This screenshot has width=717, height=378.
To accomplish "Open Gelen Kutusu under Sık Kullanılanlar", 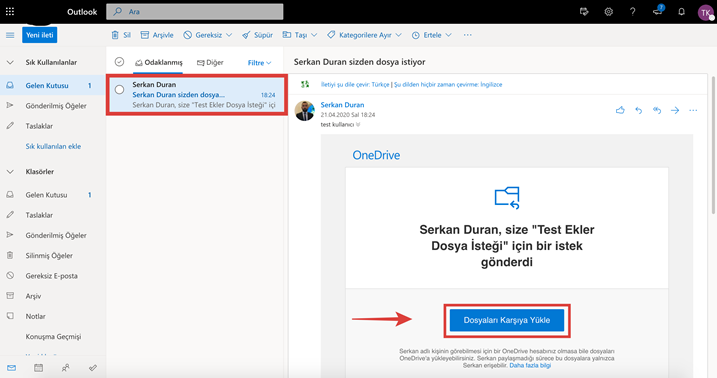I will tap(53, 85).
